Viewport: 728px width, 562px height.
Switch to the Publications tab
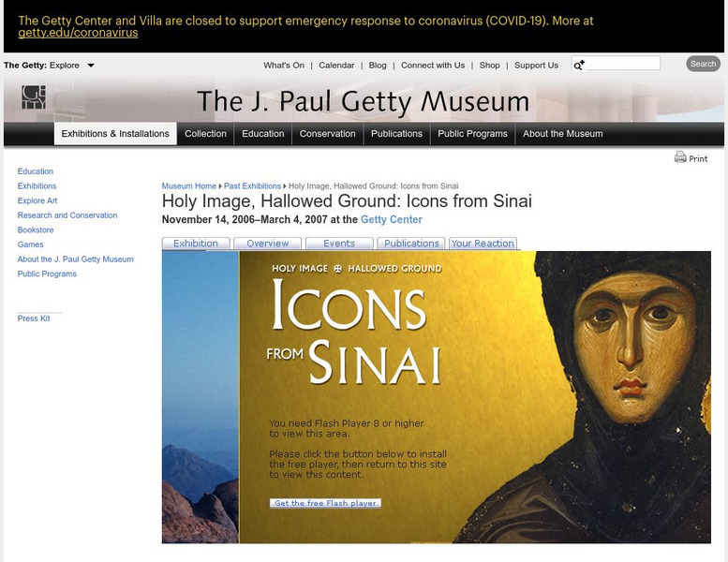click(x=411, y=244)
